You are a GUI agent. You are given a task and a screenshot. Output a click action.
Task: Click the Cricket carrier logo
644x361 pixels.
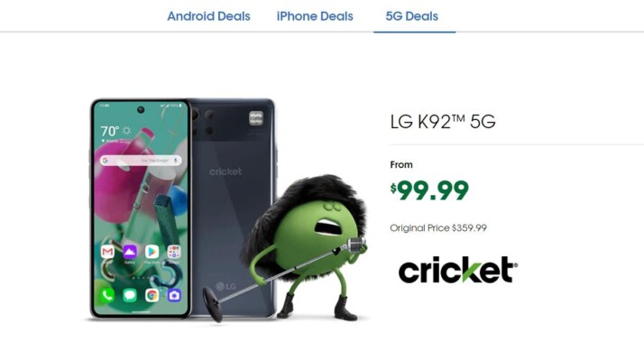click(x=458, y=270)
